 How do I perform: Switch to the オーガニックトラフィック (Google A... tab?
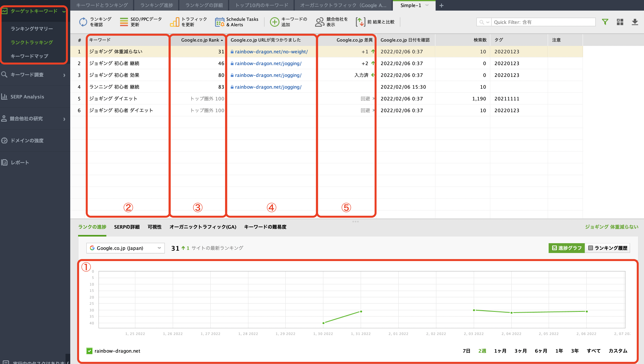point(343,5)
